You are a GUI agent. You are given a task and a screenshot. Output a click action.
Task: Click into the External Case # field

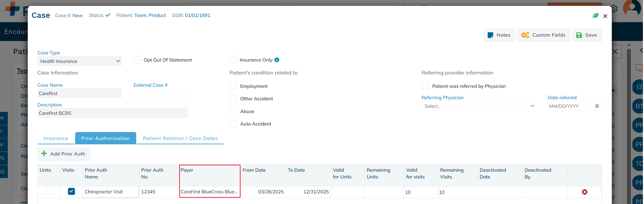point(160,94)
